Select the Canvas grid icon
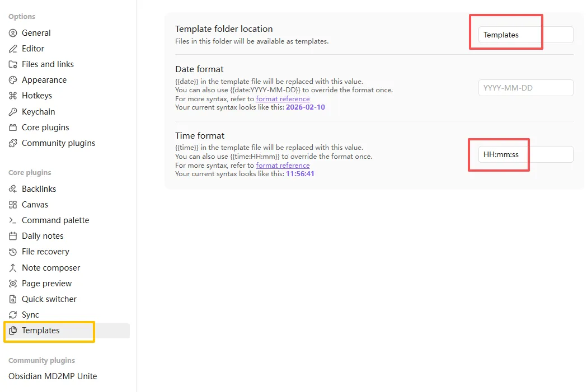The height and width of the screenshot is (392, 587). pyautogui.click(x=13, y=205)
